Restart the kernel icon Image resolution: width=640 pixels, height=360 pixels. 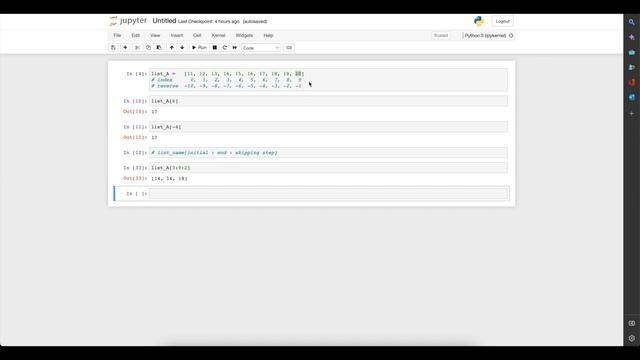click(224, 48)
